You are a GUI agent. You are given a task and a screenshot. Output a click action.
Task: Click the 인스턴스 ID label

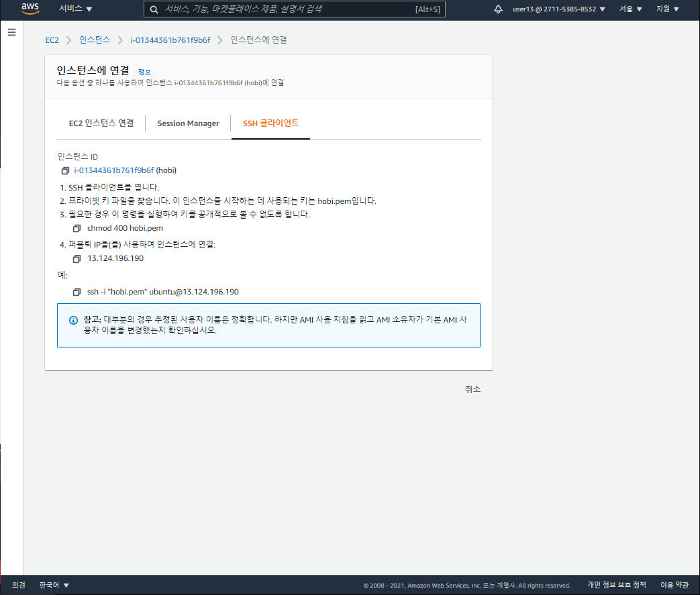click(x=78, y=157)
